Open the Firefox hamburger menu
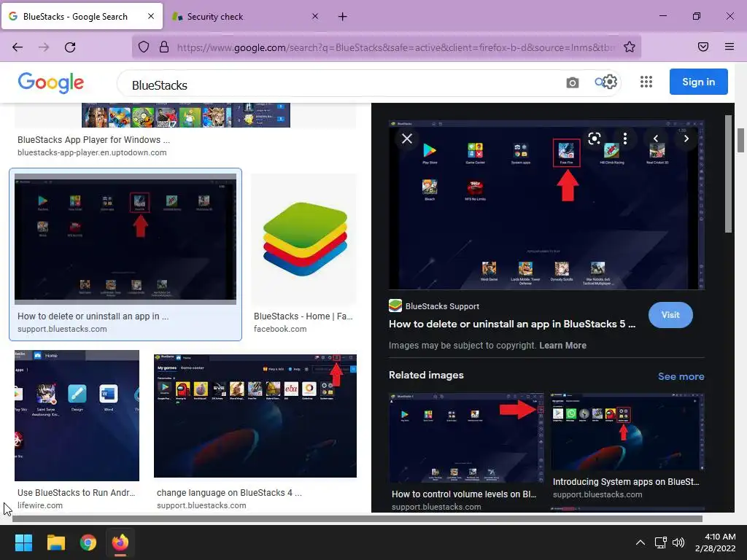 729,47
